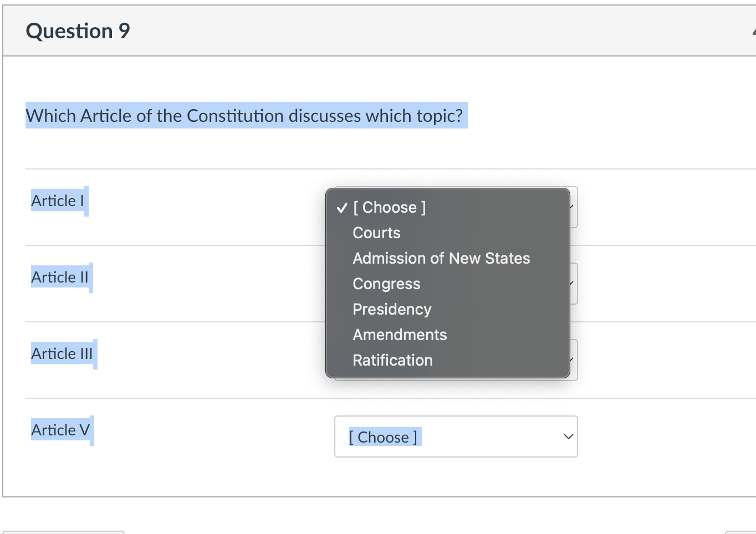This screenshot has width=756, height=534.
Task: Select Amendments in the open menu
Action: [400, 335]
